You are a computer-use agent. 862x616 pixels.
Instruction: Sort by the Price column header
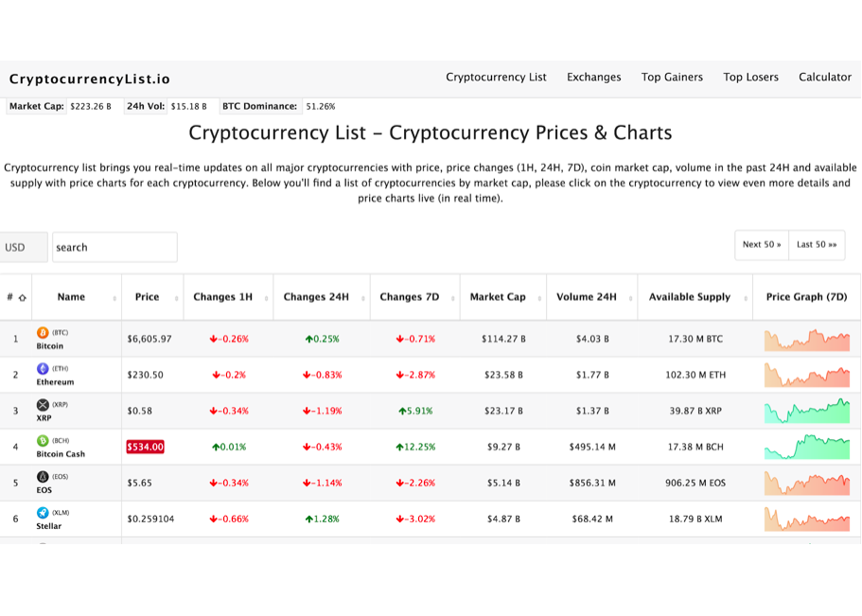147,297
